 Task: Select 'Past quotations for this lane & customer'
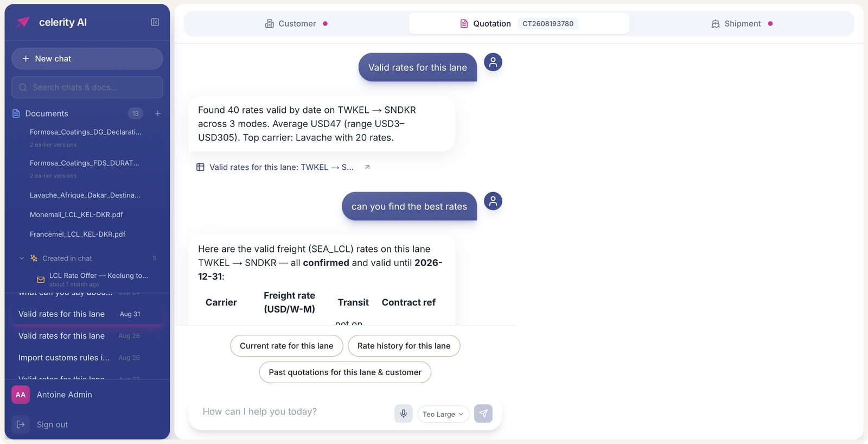pyautogui.click(x=345, y=372)
